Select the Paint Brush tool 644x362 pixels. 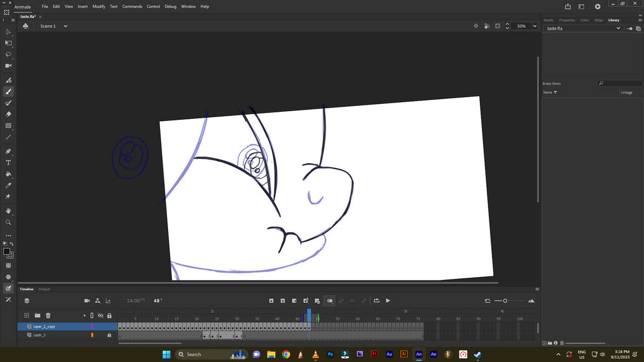(x=8, y=103)
